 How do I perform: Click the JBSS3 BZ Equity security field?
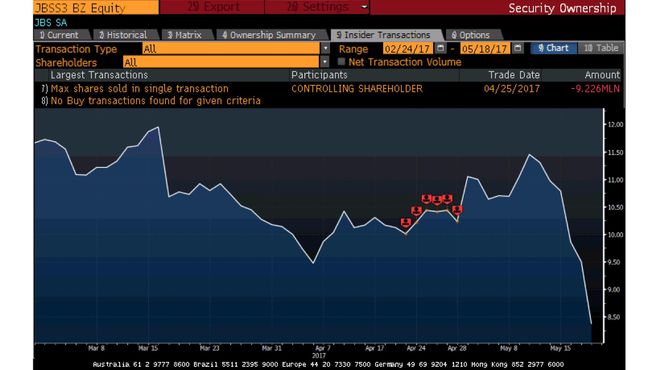point(96,8)
